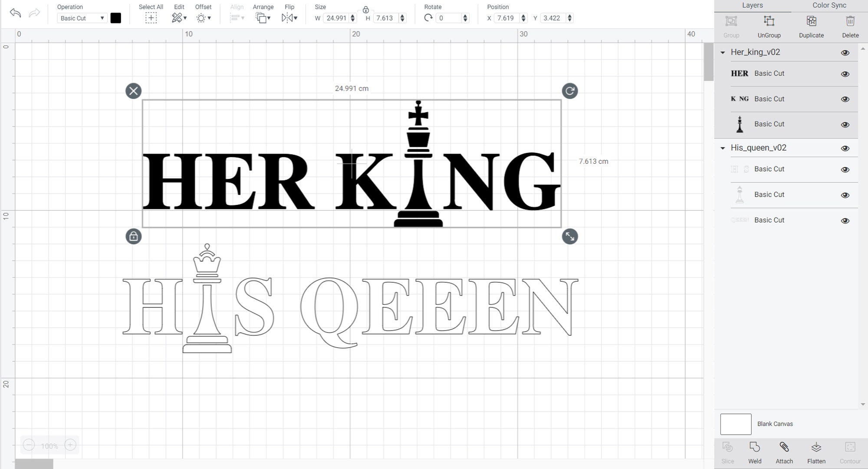The image size is (868, 469).
Task: Hide the HER Basic Cut layer
Action: click(845, 73)
